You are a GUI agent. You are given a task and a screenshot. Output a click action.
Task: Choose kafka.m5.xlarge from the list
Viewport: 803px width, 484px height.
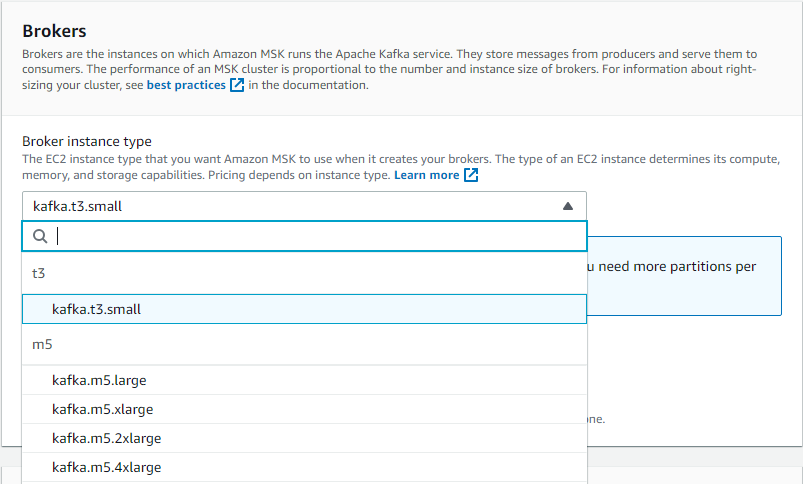[x=304, y=409]
